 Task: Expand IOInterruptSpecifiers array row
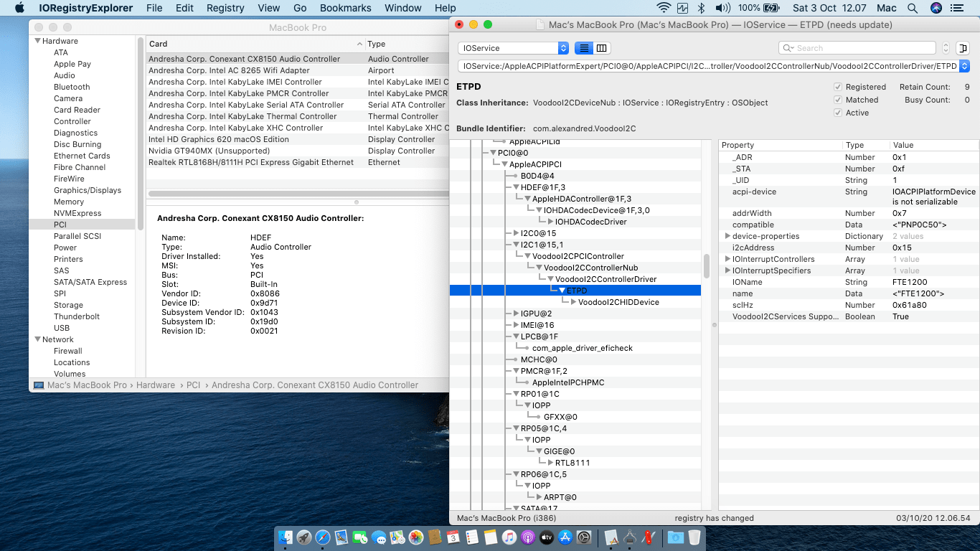(x=727, y=270)
